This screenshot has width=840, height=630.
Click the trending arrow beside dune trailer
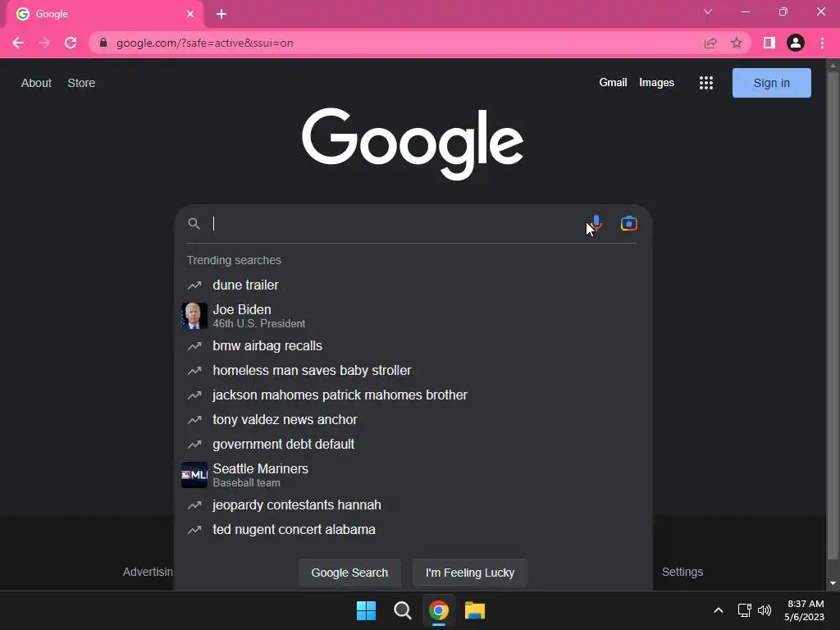tap(194, 285)
